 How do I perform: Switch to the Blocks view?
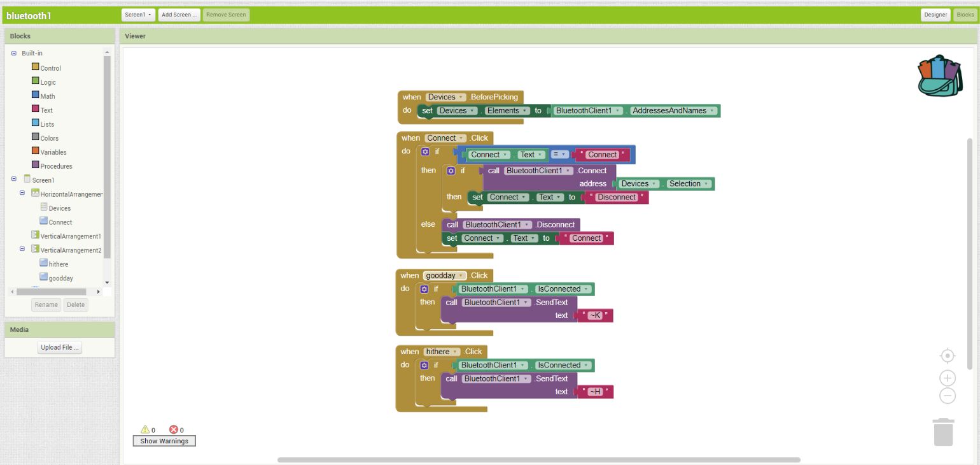click(965, 15)
